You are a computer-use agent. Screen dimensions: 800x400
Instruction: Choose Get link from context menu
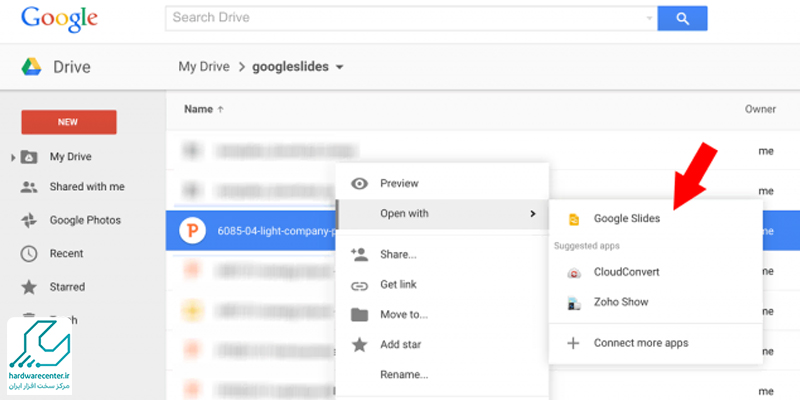point(398,285)
